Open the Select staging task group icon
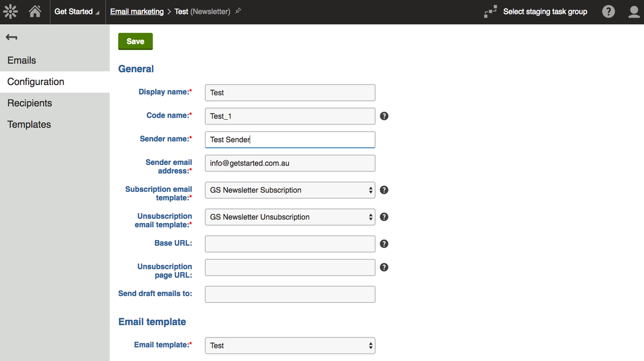This screenshot has width=644, height=361. (x=489, y=11)
